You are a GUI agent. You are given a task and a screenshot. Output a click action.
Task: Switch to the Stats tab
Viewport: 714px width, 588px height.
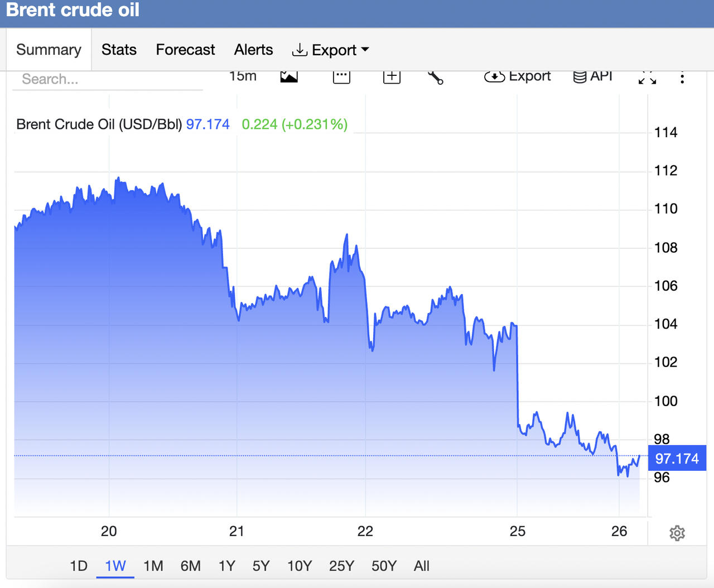click(119, 50)
